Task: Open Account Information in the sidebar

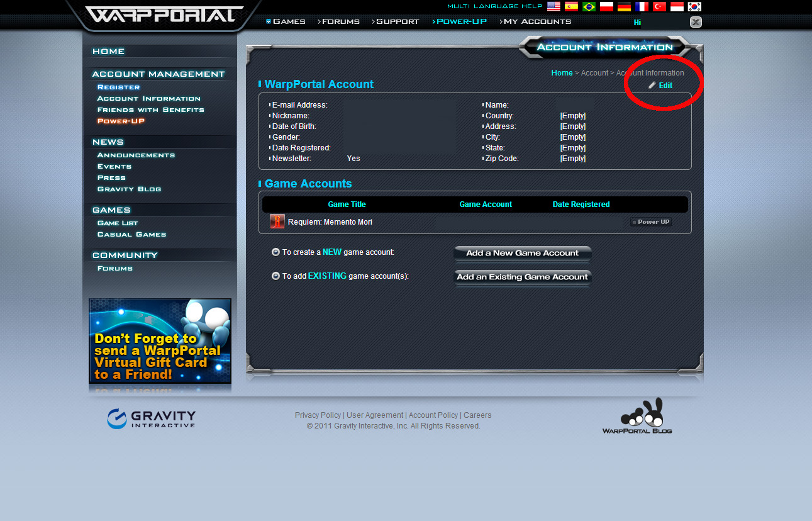Action: pos(149,98)
